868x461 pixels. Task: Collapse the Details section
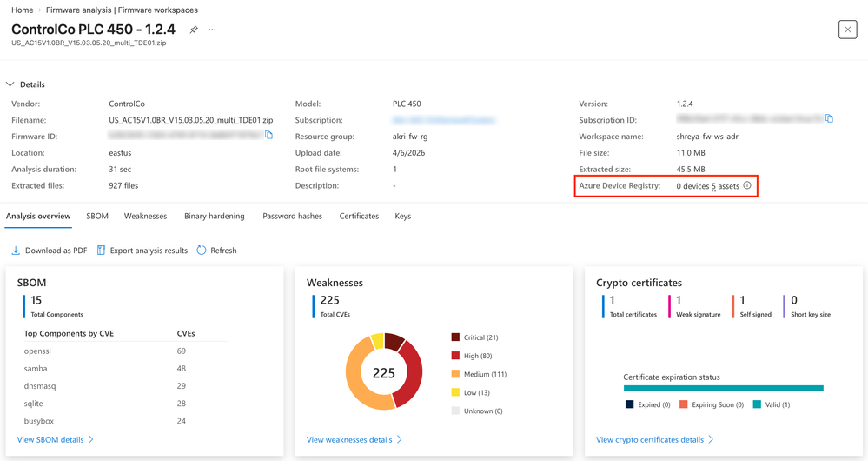tap(10, 84)
